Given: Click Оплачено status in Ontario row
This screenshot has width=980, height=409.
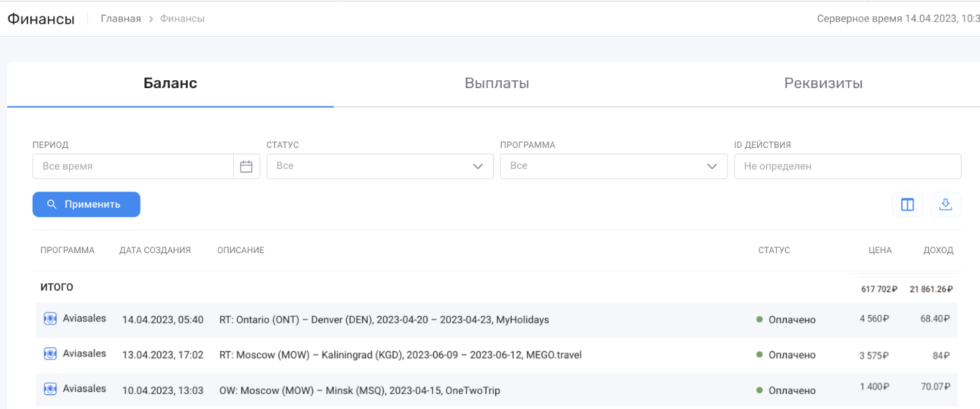Looking at the screenshot, I should click(x=793, y=320).
